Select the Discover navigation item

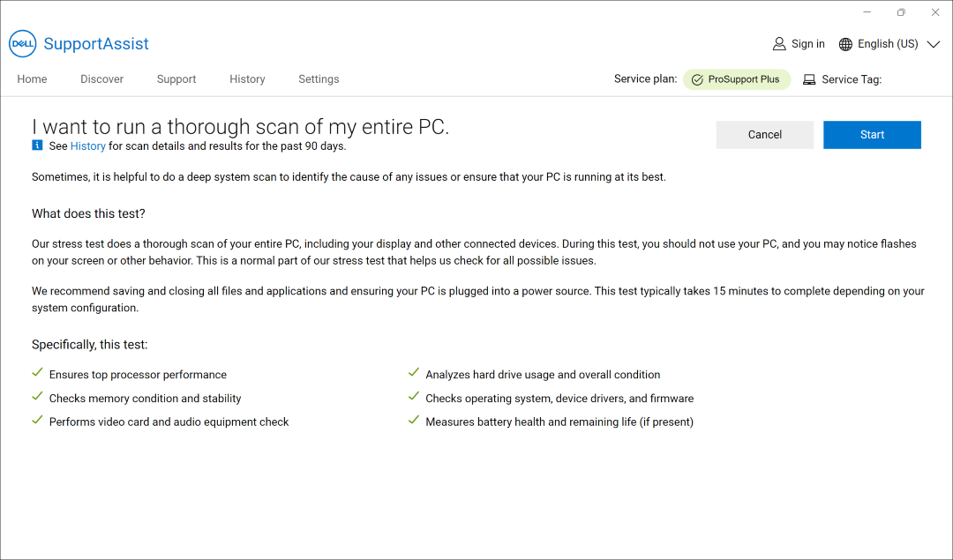click(x=101, y=78)
